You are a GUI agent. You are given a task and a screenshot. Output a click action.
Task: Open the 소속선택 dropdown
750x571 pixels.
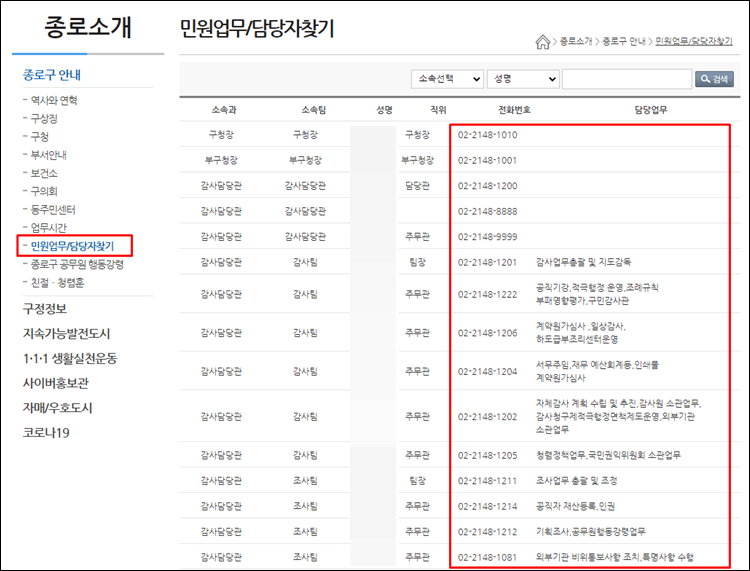click(447, 79)
